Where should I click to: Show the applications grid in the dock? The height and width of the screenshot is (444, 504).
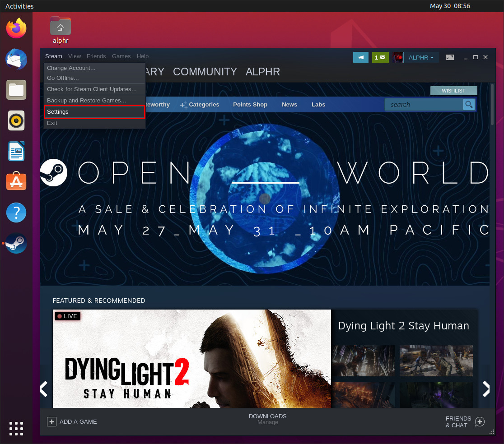coord(16,429)
